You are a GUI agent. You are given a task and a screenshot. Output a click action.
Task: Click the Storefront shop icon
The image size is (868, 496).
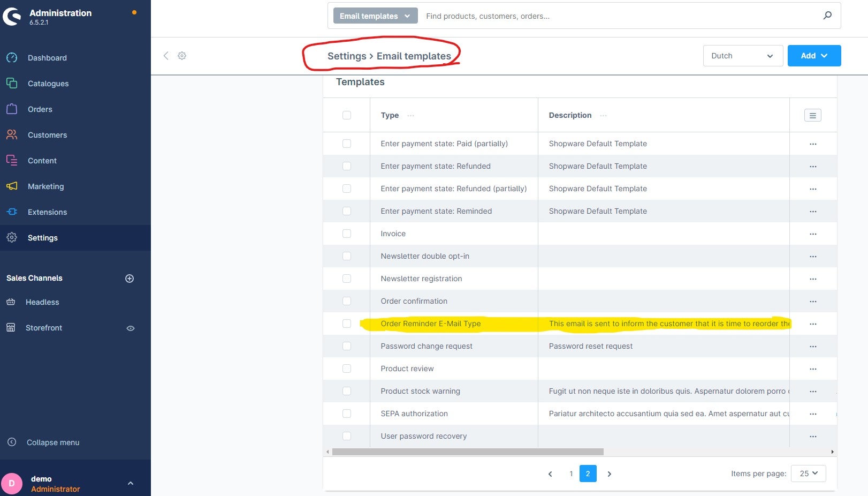click(11, 328)
